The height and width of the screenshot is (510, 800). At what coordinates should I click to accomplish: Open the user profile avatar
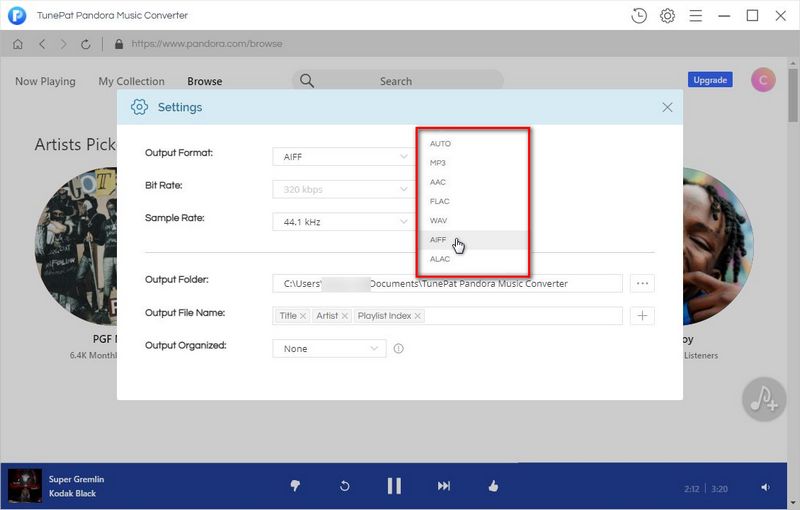763,80
